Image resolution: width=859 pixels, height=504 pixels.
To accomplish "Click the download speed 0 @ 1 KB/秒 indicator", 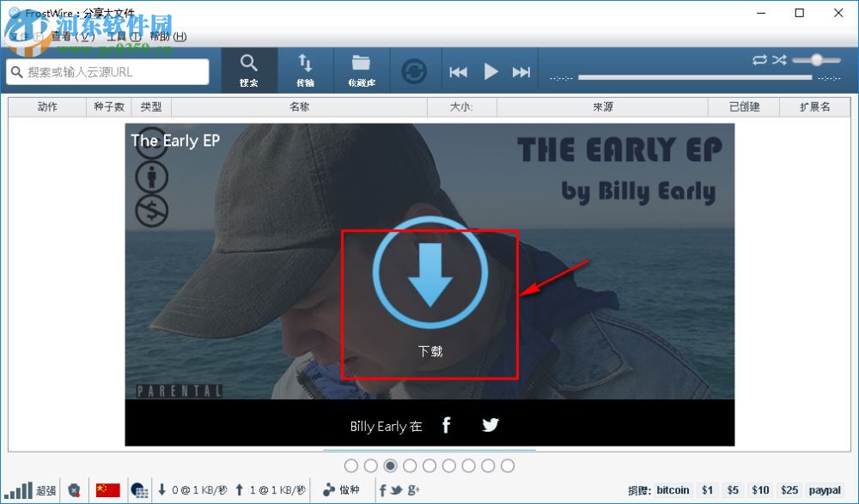I will point(192,490).
